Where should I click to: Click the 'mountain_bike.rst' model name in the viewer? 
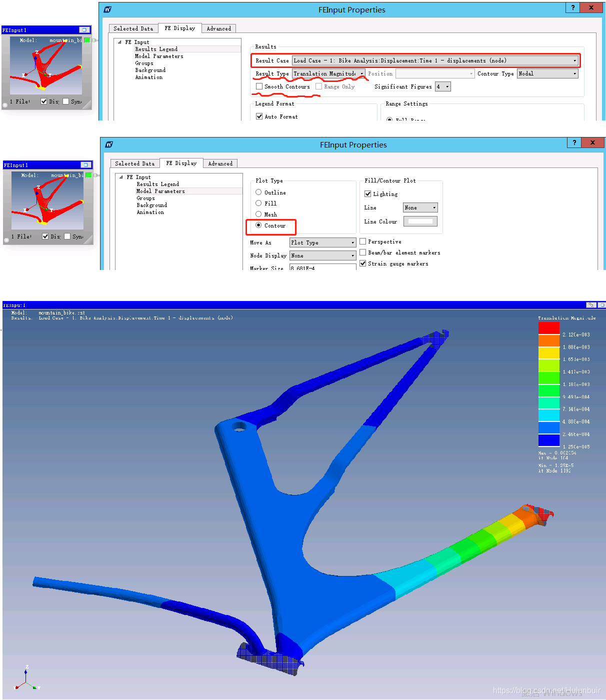(x=61, y=313)
